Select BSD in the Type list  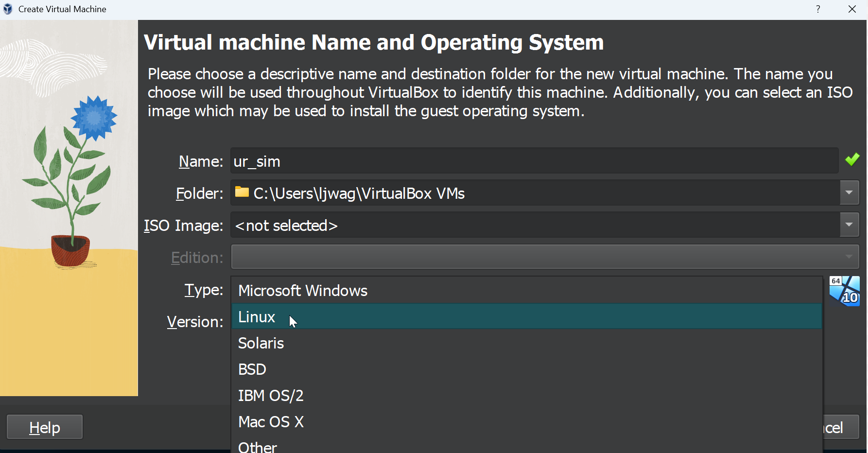click(x=527, y=369)
